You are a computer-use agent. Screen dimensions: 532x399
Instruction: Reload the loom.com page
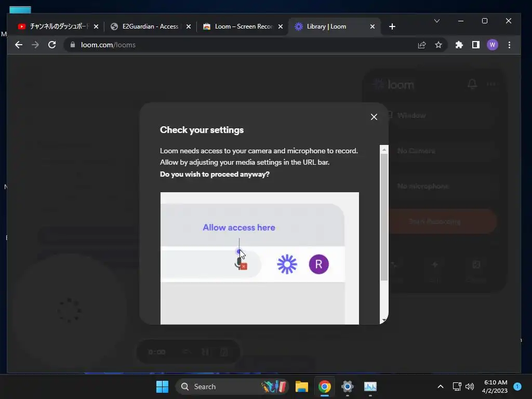pyautogui.click(x=52, y=45)
